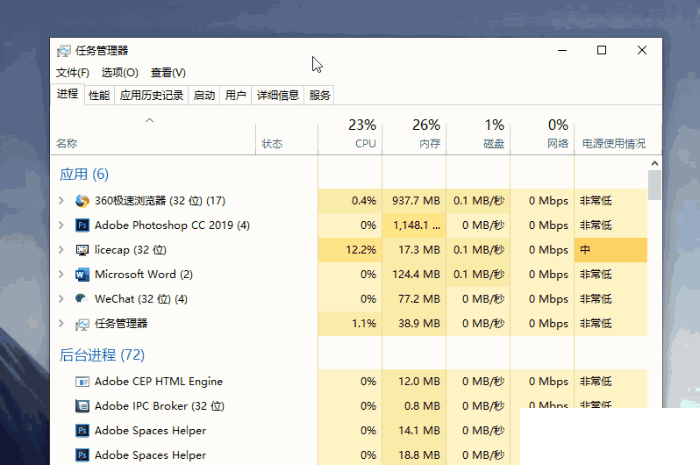Click the licecap app icon
This screenshot has height=465, width=700.
point(82,250)
